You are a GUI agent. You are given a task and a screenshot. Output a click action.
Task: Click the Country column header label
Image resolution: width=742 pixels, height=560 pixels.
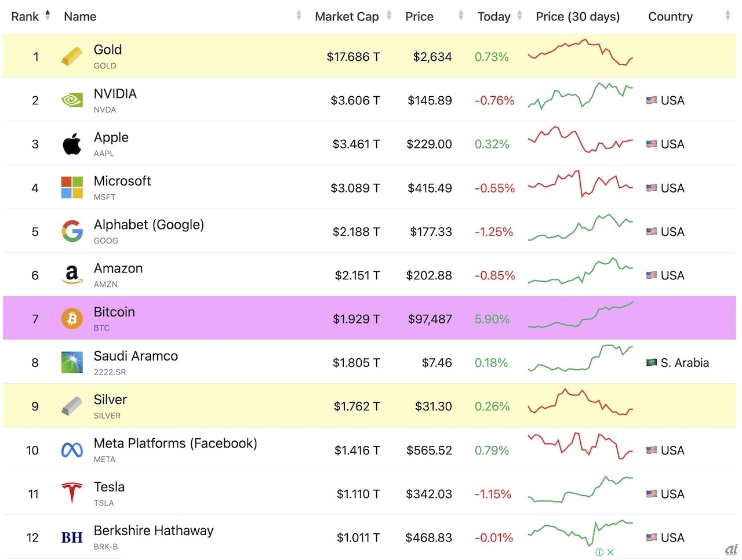[x=670, y=16]
